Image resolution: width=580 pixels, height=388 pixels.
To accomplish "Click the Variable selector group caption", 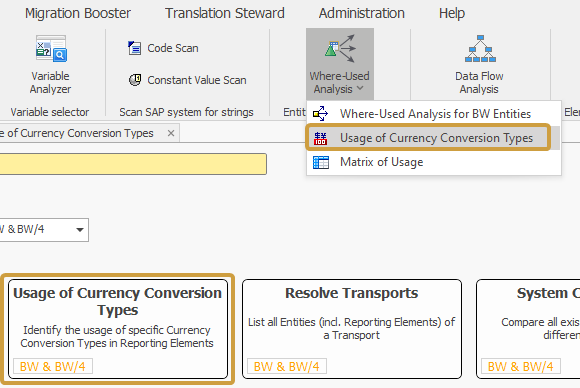I will point(50,112).
